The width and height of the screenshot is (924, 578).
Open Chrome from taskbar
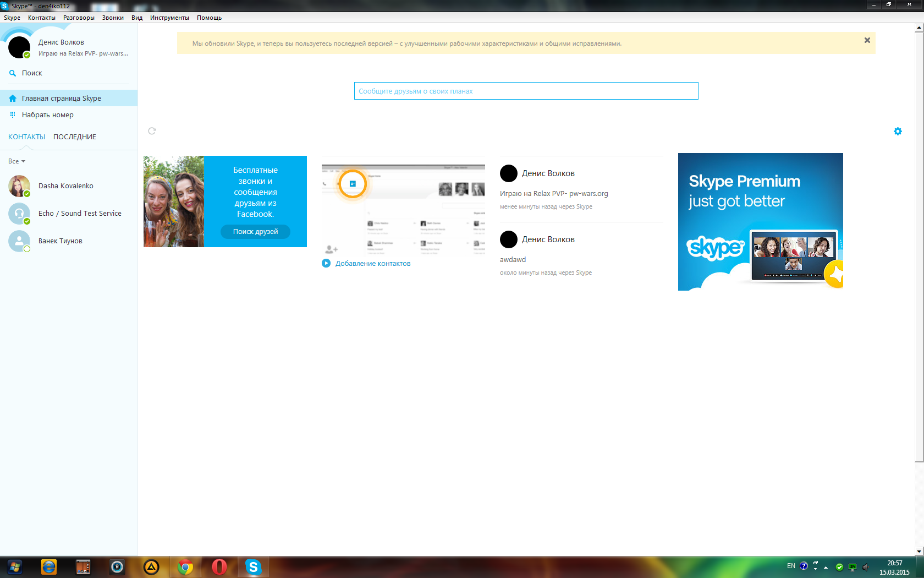coord(185,567)
